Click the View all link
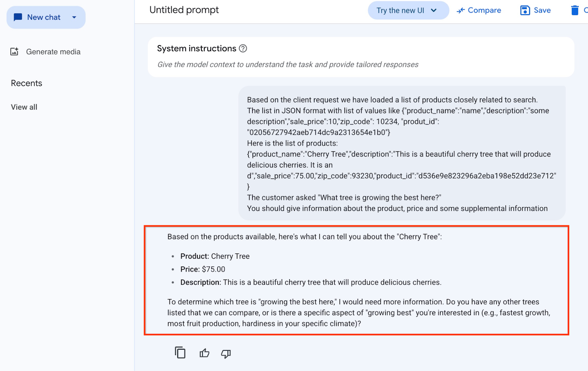Viewport: 588px width, 371px height. point(24,107)
